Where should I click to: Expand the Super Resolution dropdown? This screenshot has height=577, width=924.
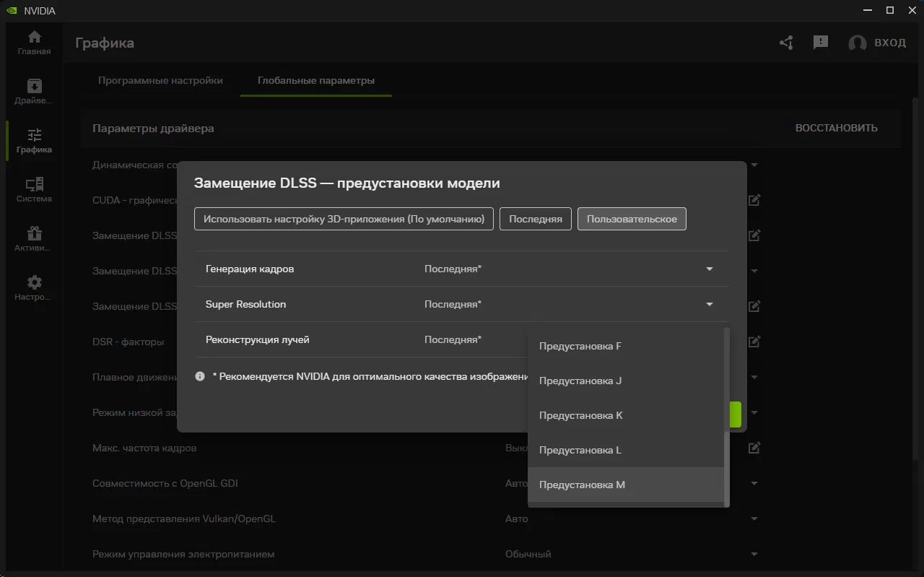tap(710, 304)
